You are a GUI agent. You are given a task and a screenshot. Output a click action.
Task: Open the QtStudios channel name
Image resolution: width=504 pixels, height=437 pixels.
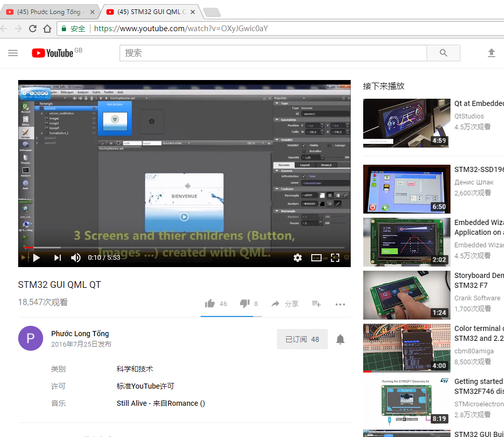point(469,116)
